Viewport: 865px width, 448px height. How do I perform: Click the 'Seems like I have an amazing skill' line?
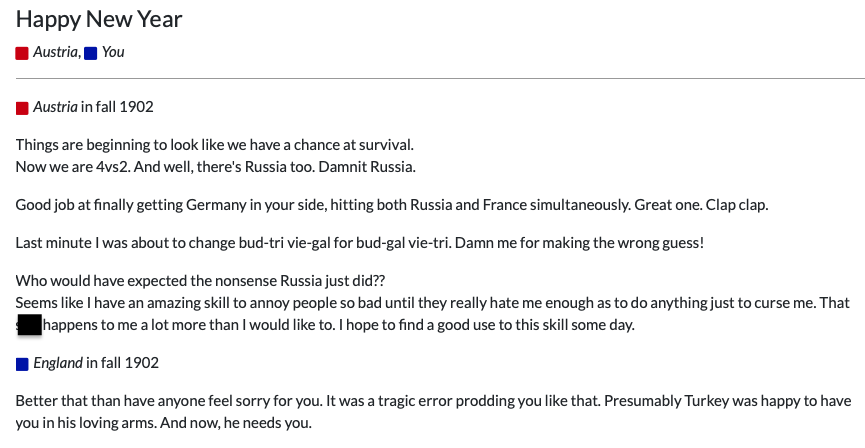pyautogui.click(x=432, y=302)
